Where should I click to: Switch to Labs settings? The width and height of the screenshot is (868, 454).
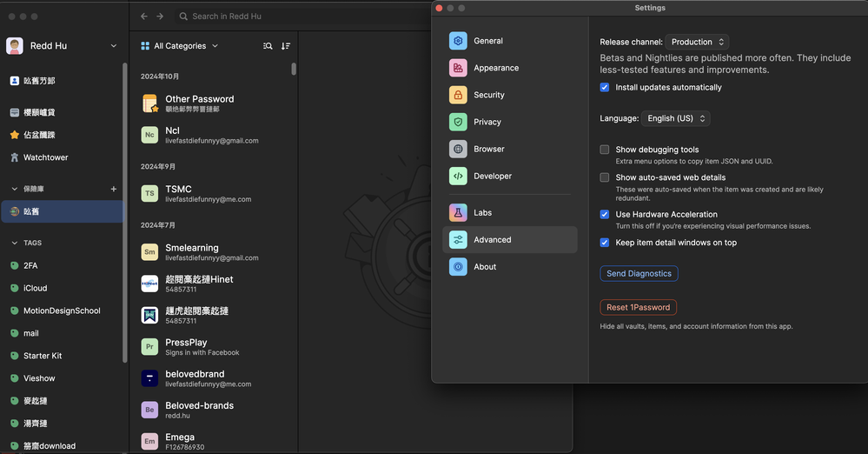coord(510,212)
